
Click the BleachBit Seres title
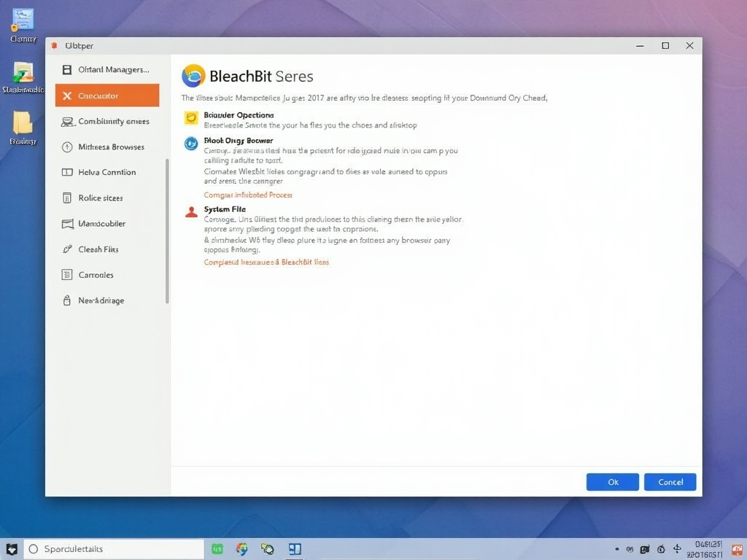coord(261,76)
